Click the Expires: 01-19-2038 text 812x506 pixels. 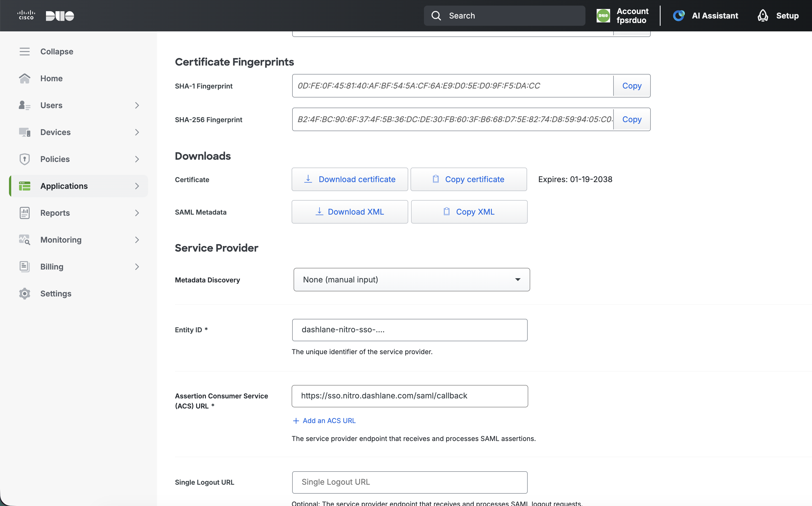coord(575,179)
